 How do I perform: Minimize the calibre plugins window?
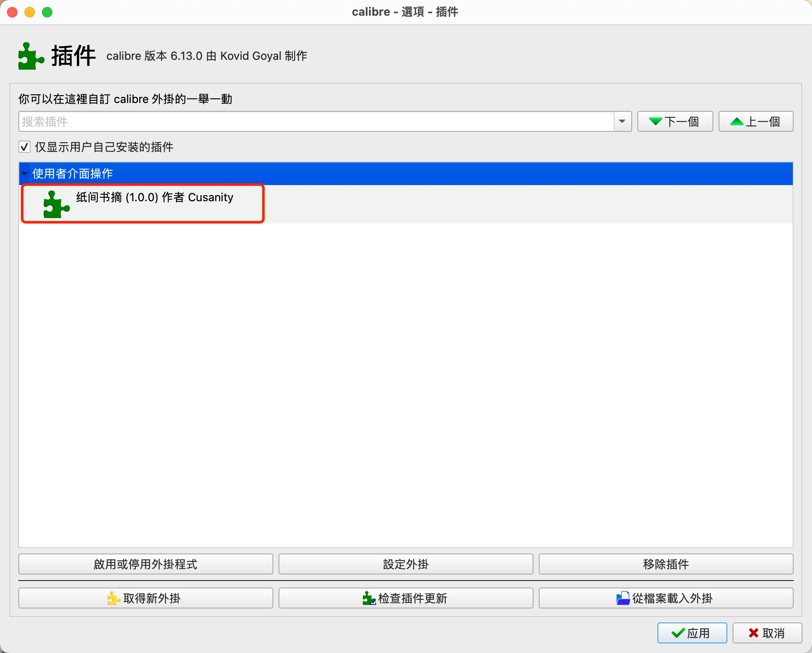pyautogui.click(x=30, y=12)
